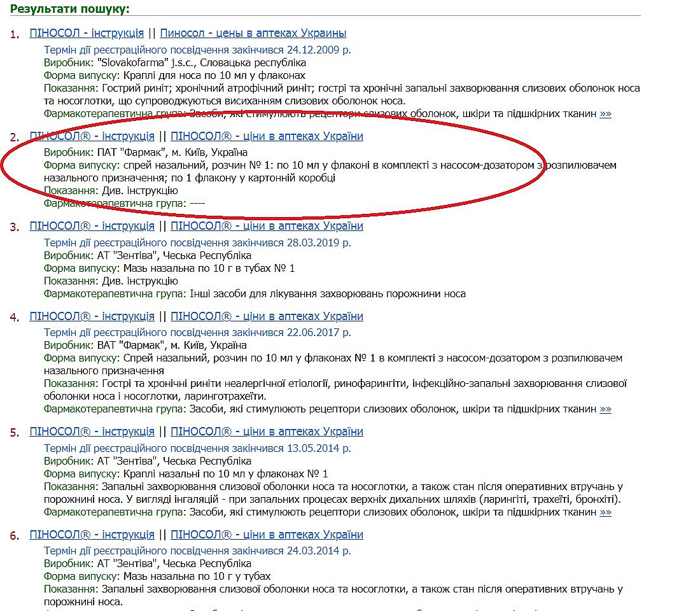Click the expiry date 28.03.2019 line

(197, 242)
